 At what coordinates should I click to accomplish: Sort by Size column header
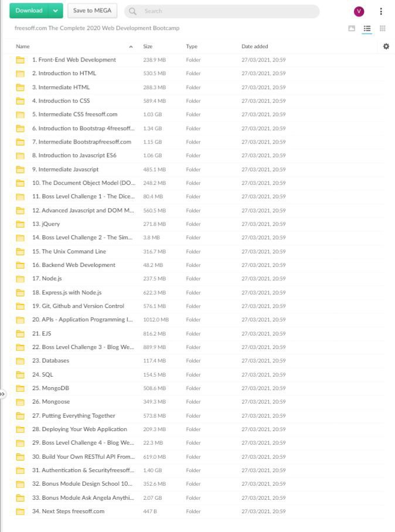[148, 46]
